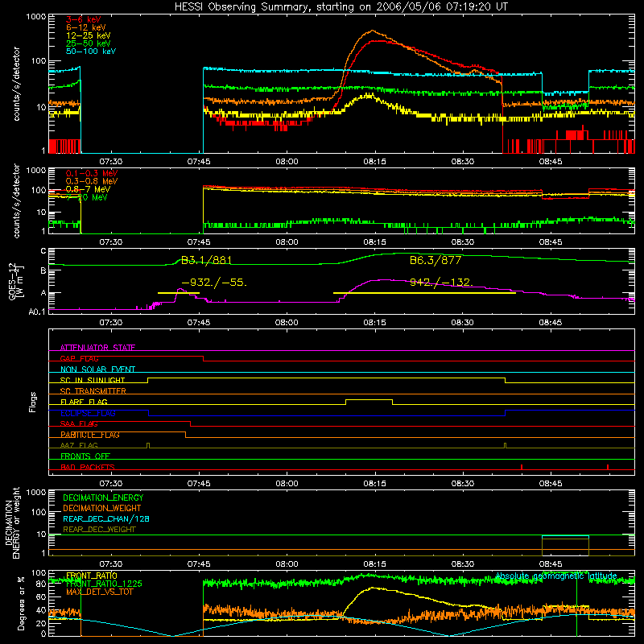
Task: Click the raised FLARE_FLAG step segment
Action: tap(369, 399)
